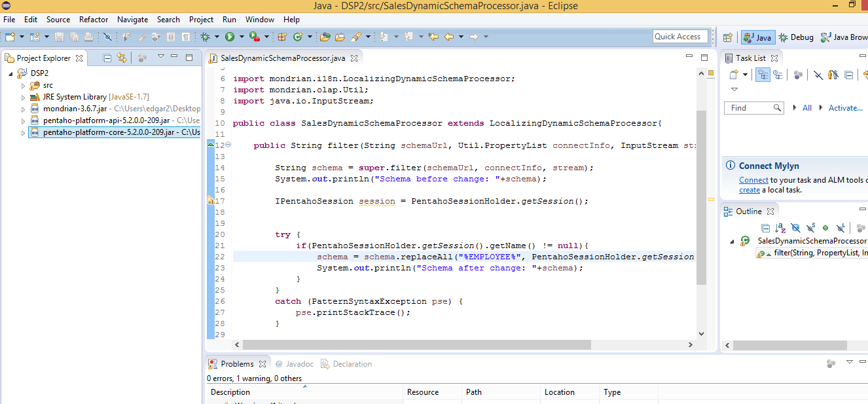The image size is (868, 404).
Task: Click the Save All toolbar icon
Action: pyautogui.click(x=74, y=37)
